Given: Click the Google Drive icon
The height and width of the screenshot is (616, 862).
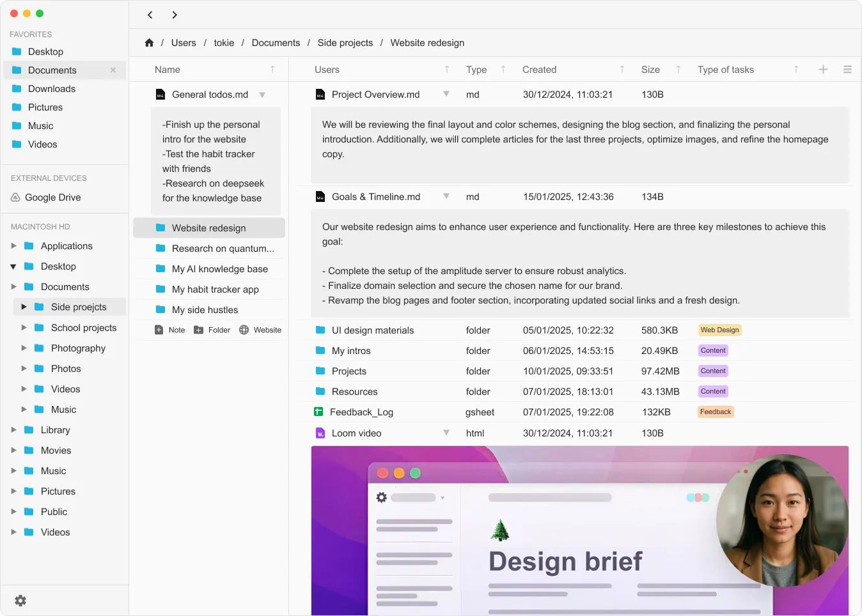Looking at the screenshot, I should [15, 197].
